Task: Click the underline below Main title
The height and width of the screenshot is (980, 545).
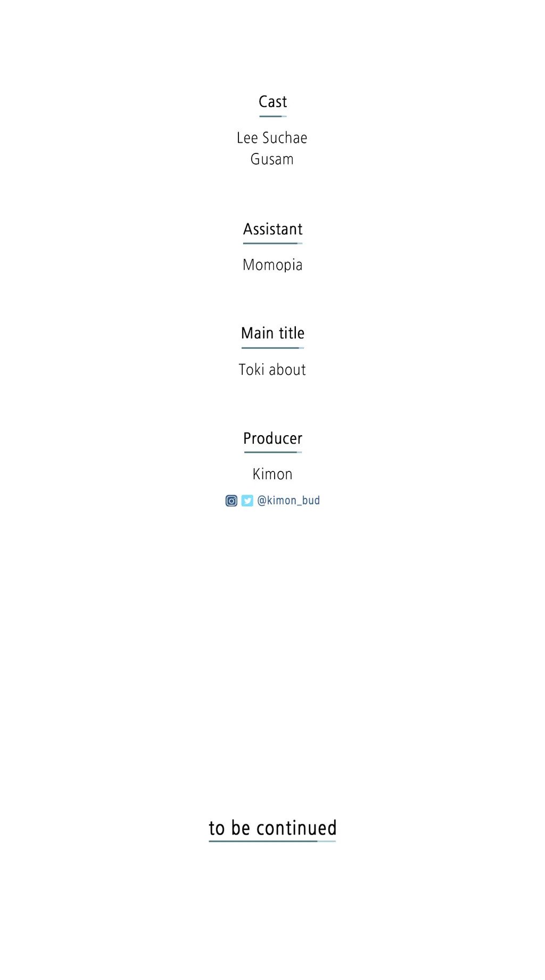Action: [x=272, y=348]
